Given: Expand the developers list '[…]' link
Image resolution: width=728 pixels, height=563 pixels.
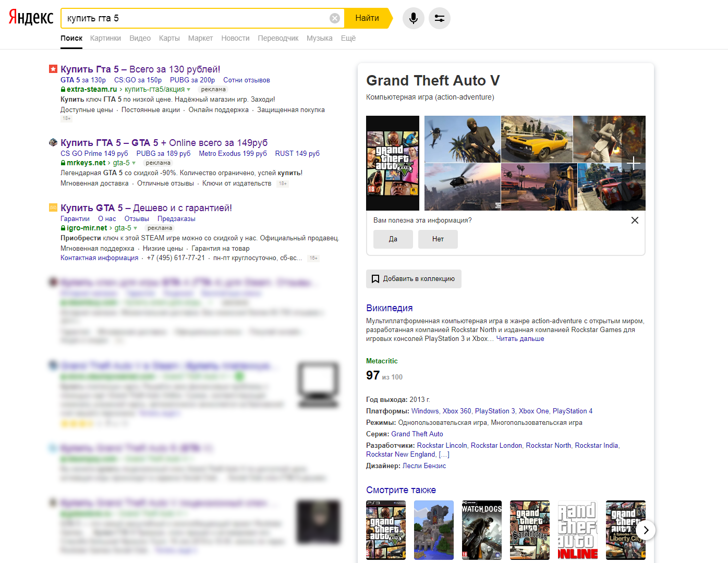Looking at the screenshot, I should coord(444,455).
